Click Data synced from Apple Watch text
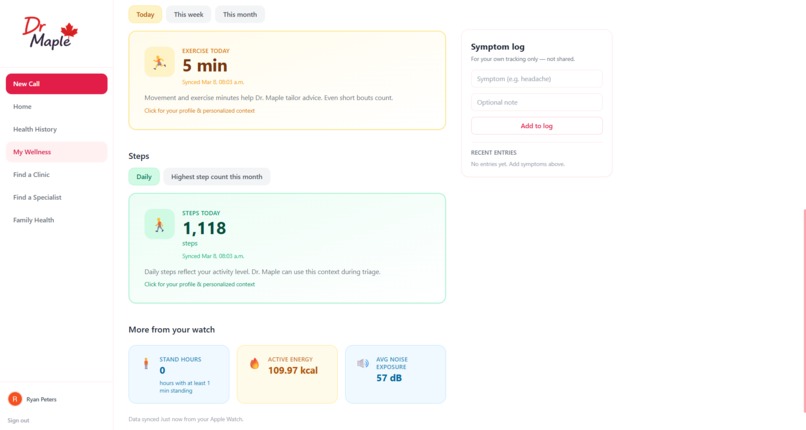Screen dimensions: 806x430 [x=186, y=419]
